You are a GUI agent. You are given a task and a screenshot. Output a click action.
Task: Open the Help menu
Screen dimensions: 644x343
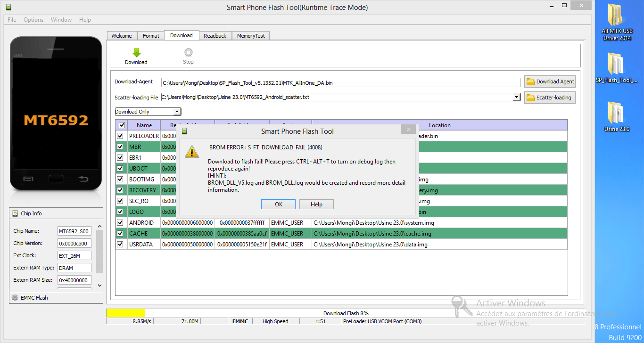[85, 20]
